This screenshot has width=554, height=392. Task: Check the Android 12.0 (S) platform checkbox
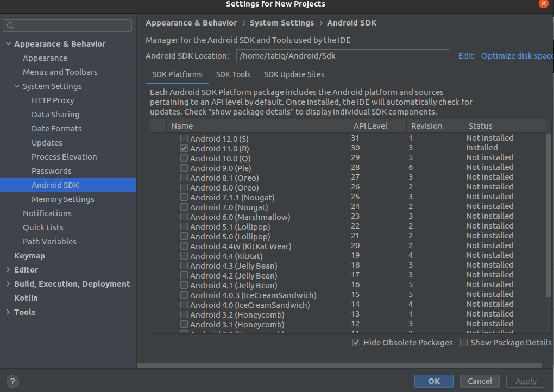coord(184,138)
